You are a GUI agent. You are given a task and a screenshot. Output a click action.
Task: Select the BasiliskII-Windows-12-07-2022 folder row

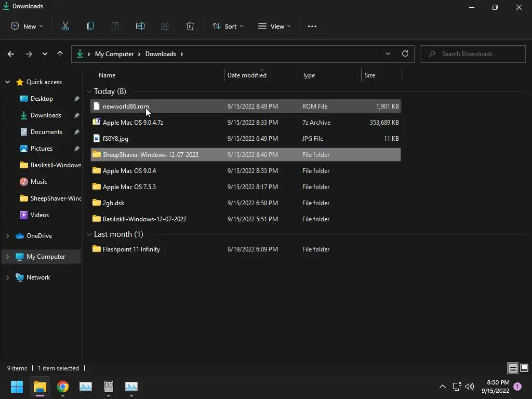click(x=246, y=219)
